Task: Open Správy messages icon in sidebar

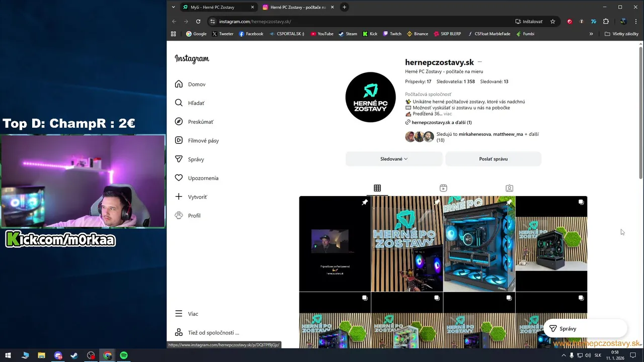Action: pyautogui.click(x=179, y=159)
